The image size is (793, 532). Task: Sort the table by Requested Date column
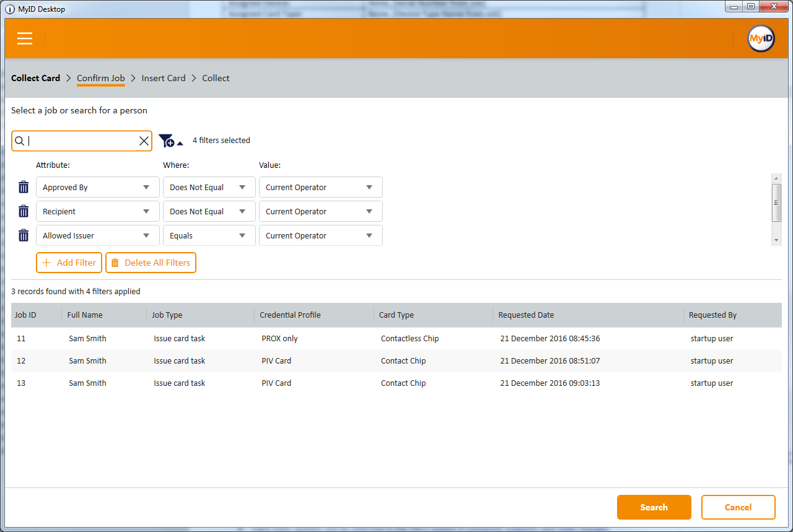pos(526,315)
